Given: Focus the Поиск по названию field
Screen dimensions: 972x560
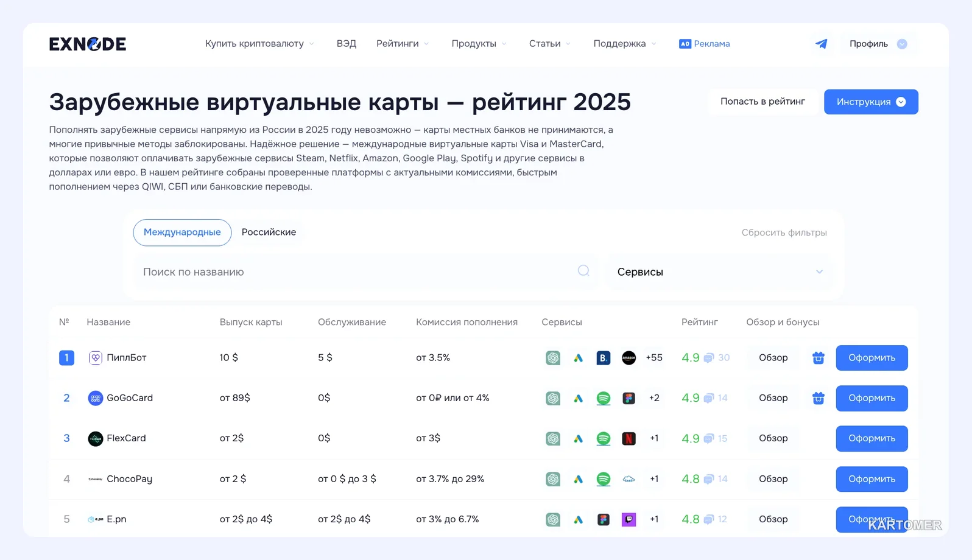Looking at the screenshot, I should click(x=364, y=272).
